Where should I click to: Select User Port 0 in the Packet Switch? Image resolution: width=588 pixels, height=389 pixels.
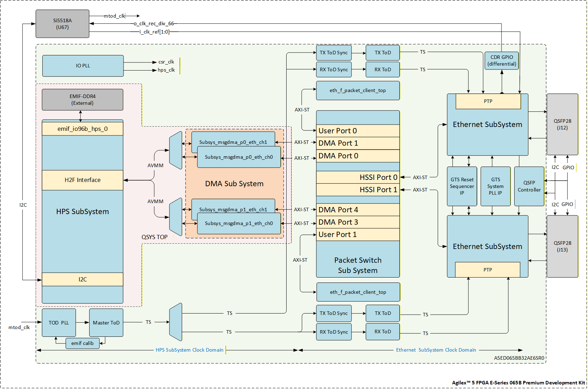[x=358, y=131]
